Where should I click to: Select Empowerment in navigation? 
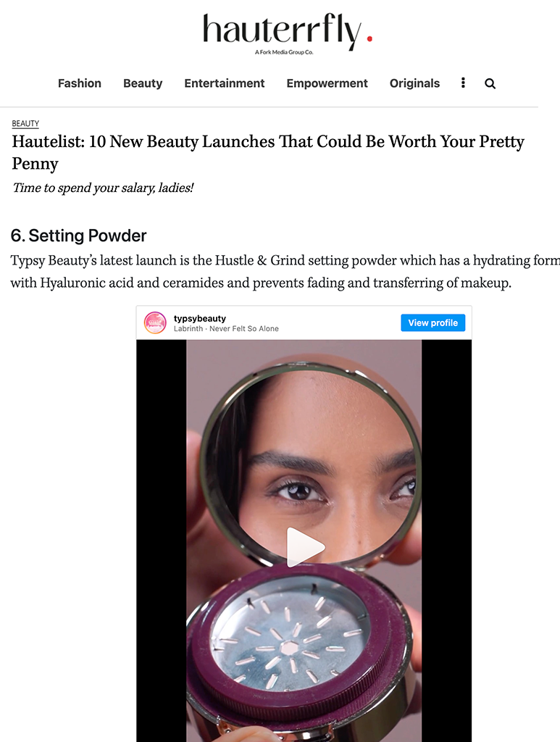(x=327, y=83)
